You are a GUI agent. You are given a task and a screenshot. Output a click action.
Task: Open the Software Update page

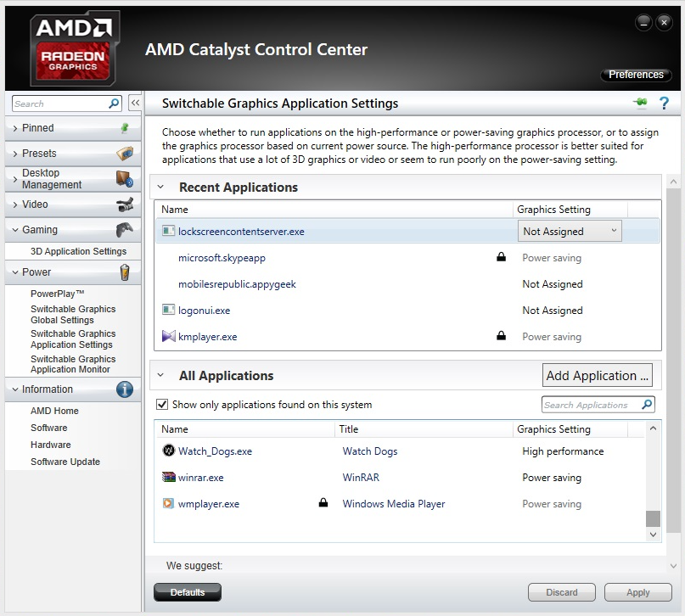pos(65,462)
